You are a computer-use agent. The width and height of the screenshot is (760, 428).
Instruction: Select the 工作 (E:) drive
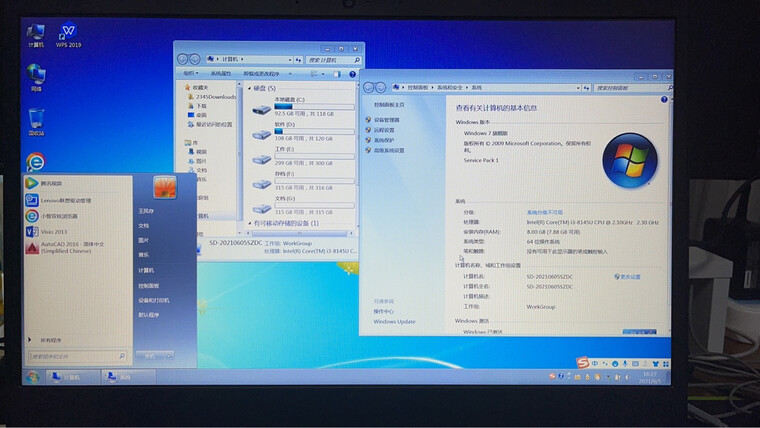(x=303, y=156)
